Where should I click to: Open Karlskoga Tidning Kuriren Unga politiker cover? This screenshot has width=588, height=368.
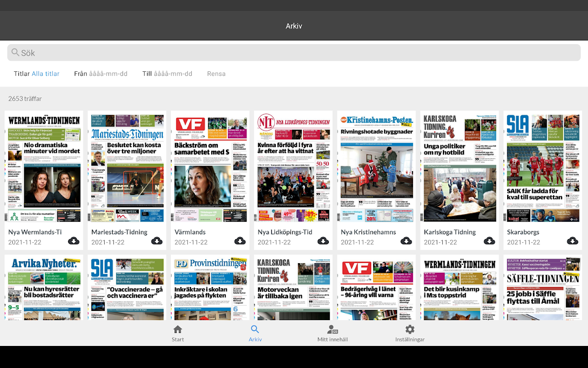[460, 168]
